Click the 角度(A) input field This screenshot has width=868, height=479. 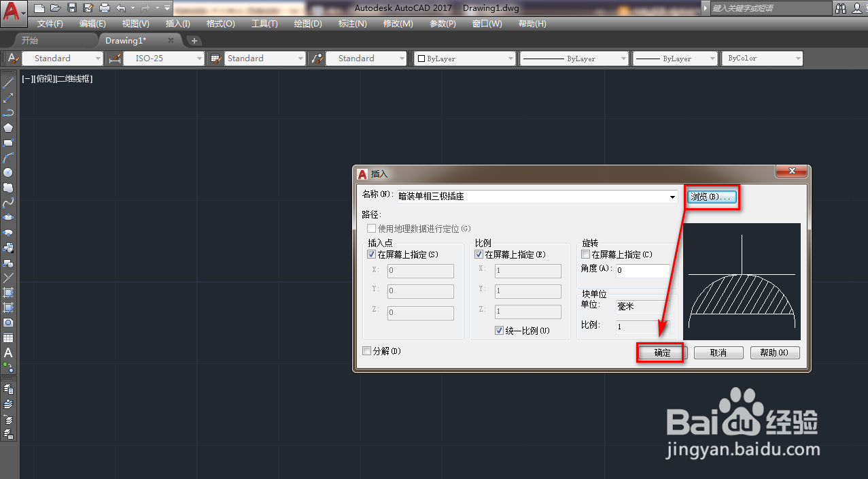click(x=642, y=271)
